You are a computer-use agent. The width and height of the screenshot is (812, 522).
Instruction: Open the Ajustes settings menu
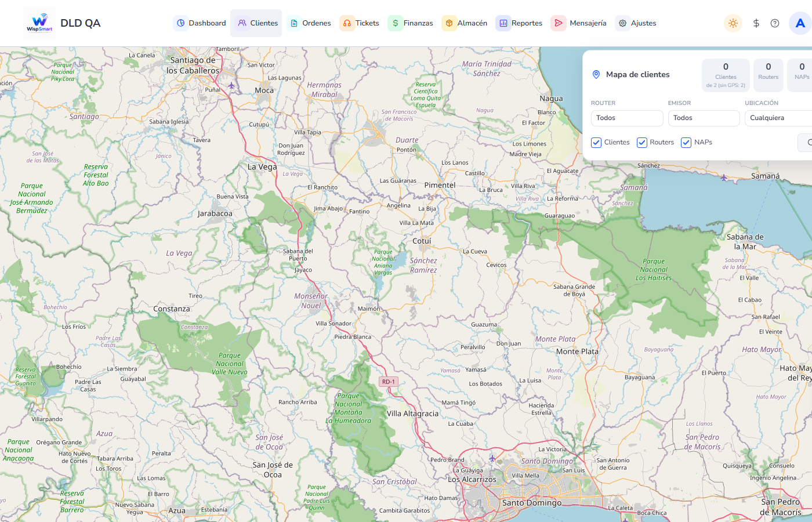click(637, 23)
